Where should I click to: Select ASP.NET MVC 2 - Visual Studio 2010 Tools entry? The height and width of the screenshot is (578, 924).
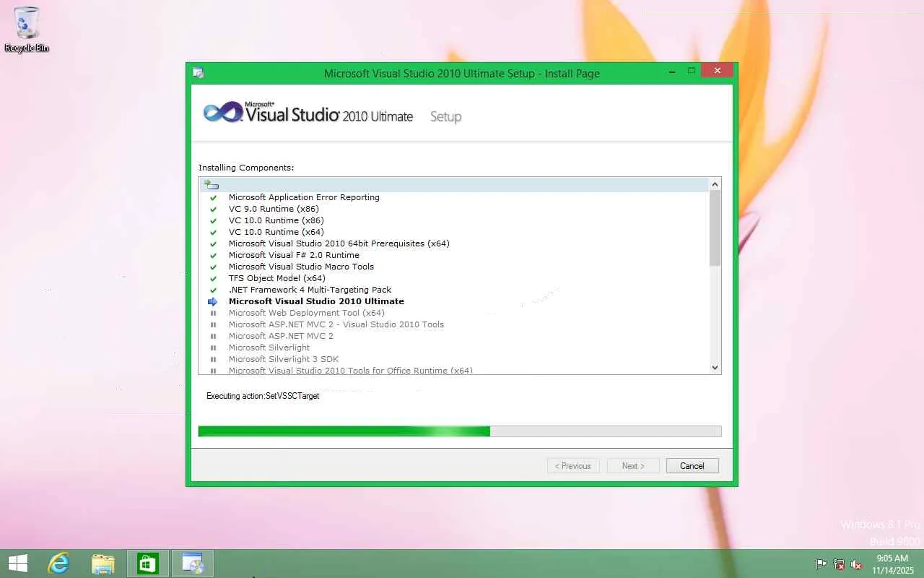tap(336, 324)
